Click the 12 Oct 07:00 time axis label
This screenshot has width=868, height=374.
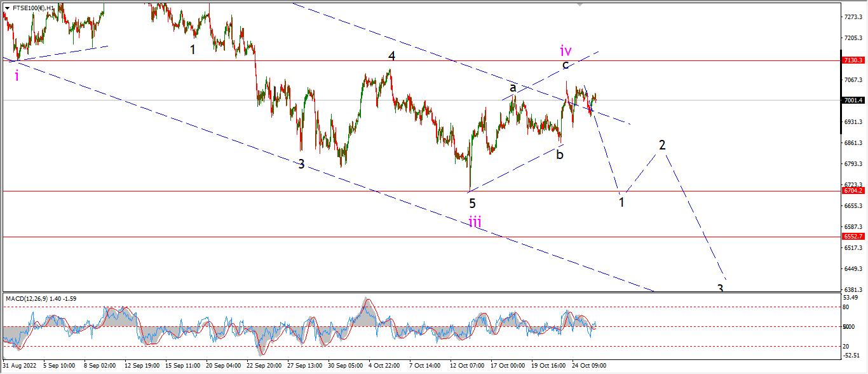[x=467, y=366]
